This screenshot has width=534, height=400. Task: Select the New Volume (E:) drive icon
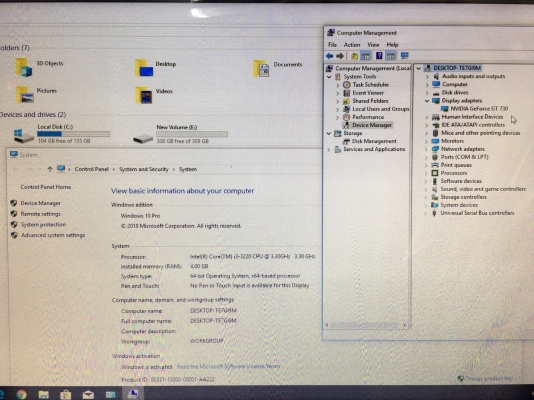point(143,138)
